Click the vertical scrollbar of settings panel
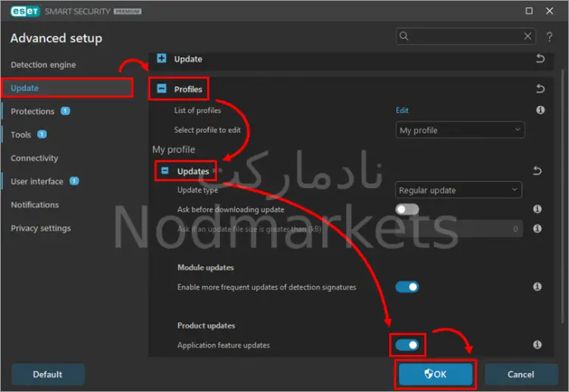 (x=563, y=196)
